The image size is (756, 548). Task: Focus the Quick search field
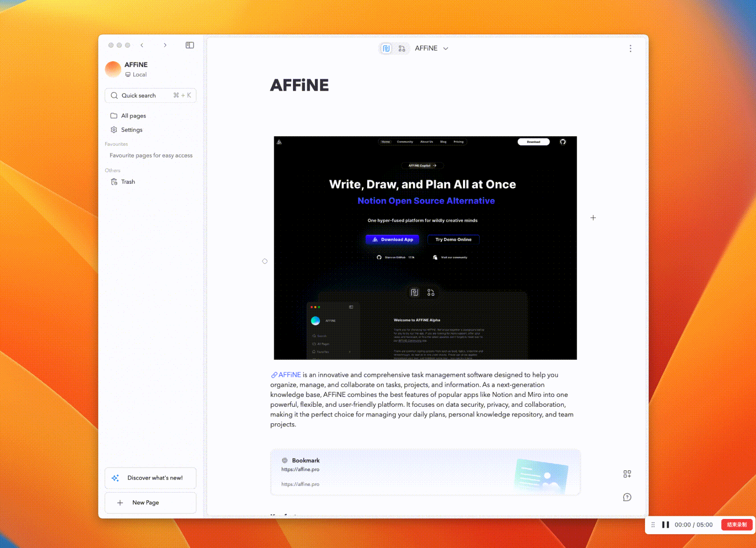point(150,95)
